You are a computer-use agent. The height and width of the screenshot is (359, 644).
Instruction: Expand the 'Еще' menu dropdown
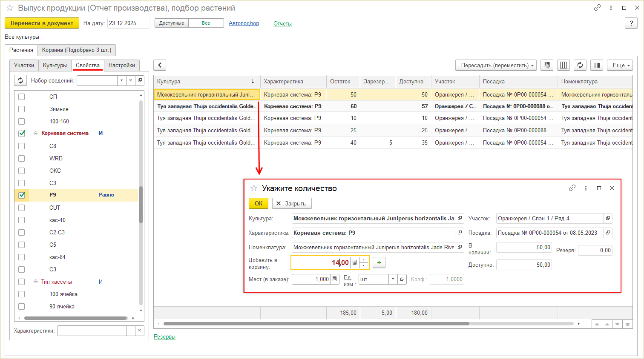(x=620, y=65)
